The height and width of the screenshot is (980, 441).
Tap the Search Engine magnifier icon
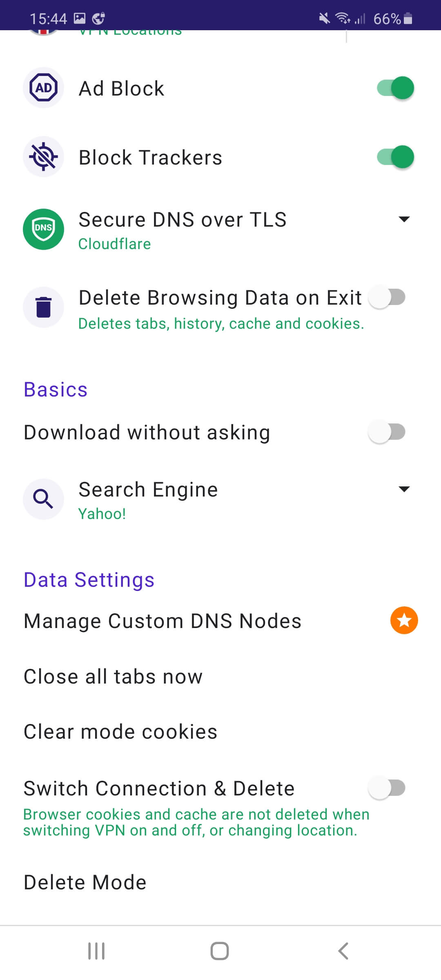[x=43, y=499]
